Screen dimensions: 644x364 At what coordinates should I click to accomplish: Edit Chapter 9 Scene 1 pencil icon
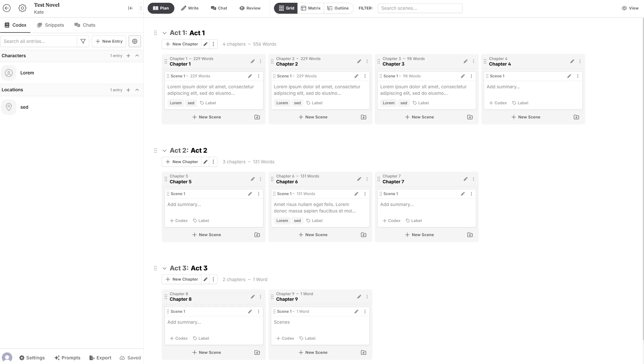coord(356,311)
